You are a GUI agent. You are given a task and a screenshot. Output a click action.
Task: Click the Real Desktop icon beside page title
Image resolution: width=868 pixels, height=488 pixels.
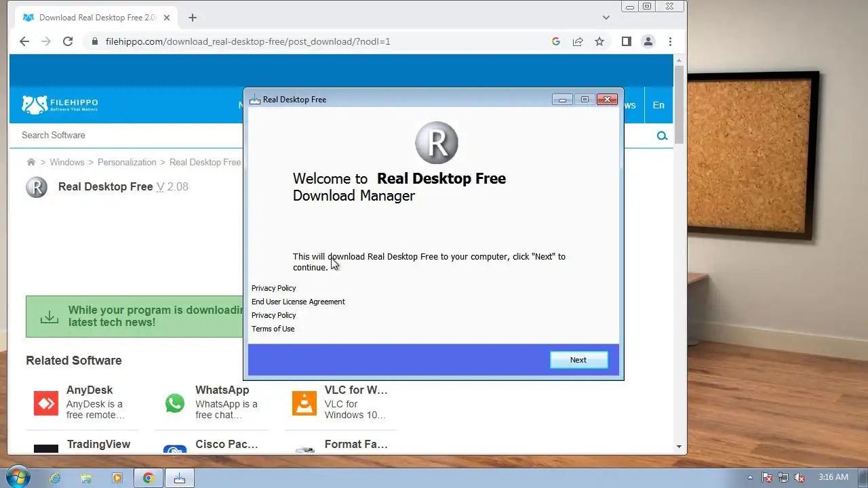tap(37, 187)
